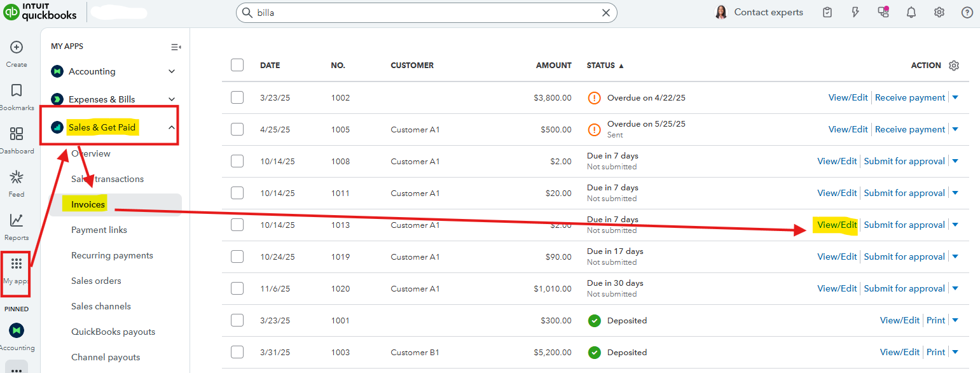This screenshot has width=980, height=373.
Task: Open the Feed icon
Action: click(x=17, y=178)
